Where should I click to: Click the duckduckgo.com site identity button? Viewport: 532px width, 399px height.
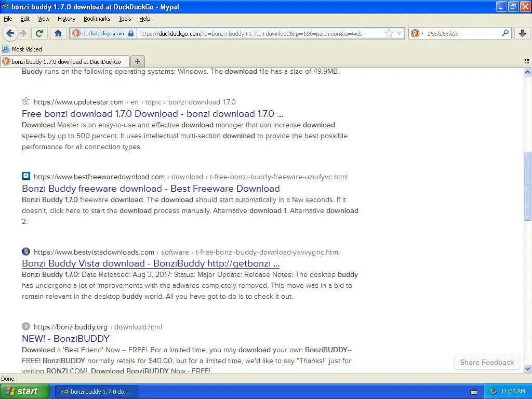103,33
